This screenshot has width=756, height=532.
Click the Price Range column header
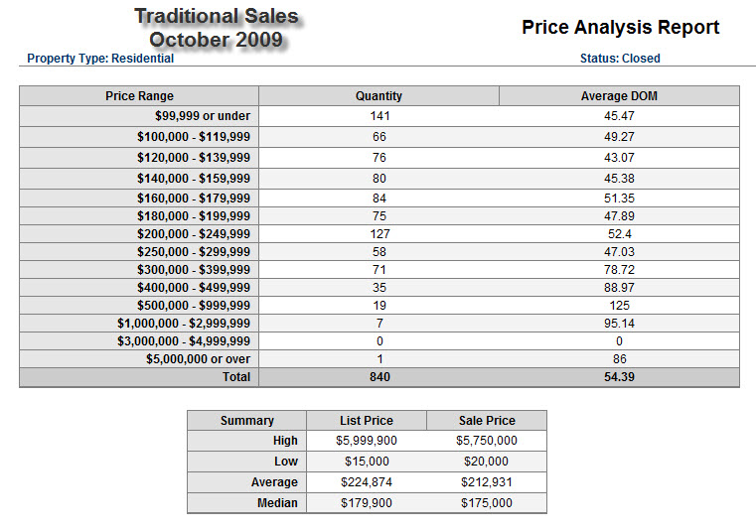(139, 96)
